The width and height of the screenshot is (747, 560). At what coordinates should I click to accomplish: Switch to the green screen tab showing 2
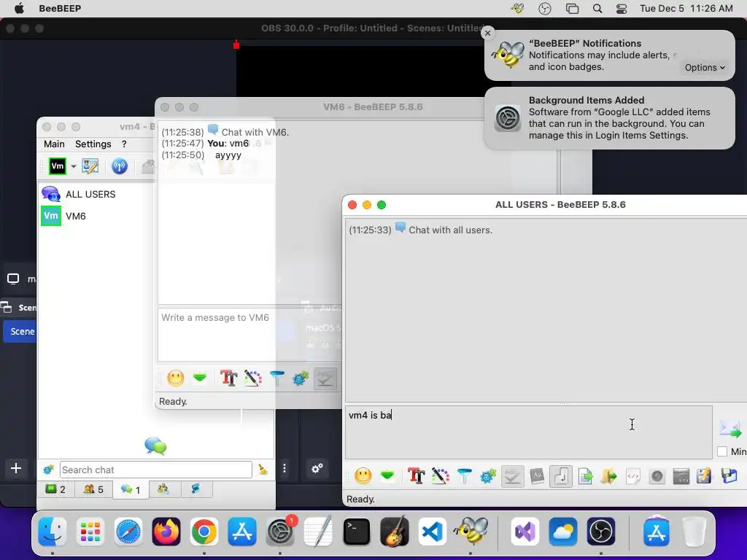[55, 489]
